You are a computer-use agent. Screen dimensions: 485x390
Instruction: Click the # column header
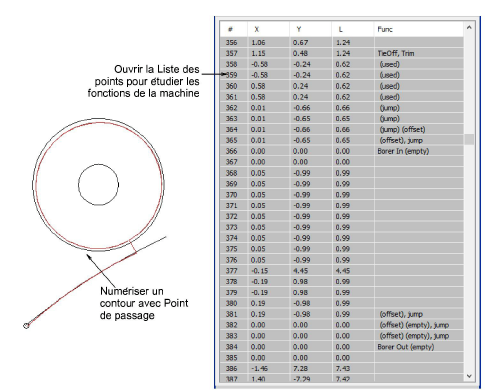click(234, 29)
